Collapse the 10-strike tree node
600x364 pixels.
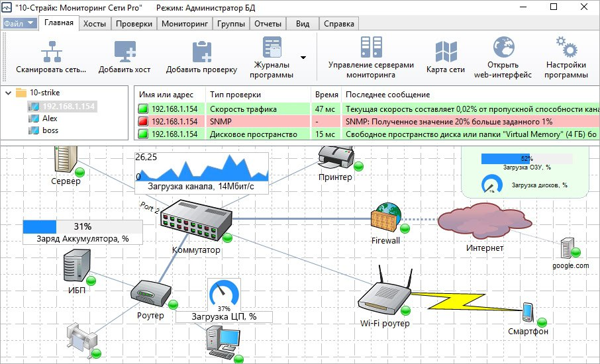8,93
